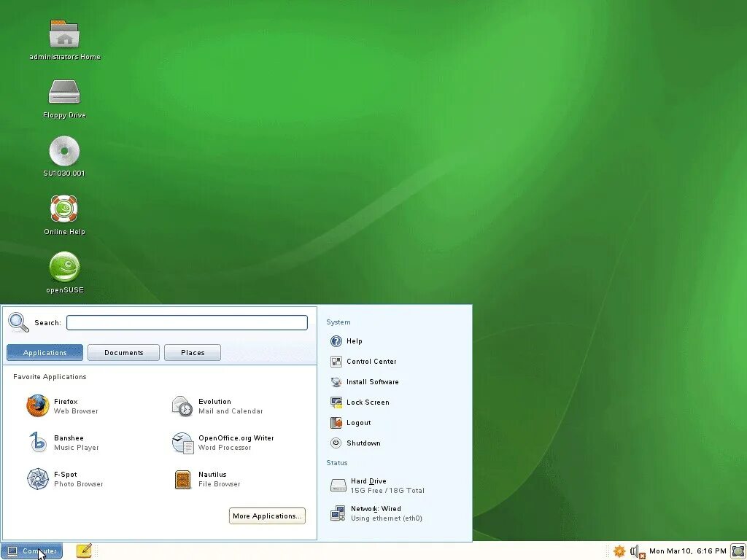Select the openSUSE desktop icon
Viewport: 747px width, 560px height.
pyautogui.click(x=64, y=267)
